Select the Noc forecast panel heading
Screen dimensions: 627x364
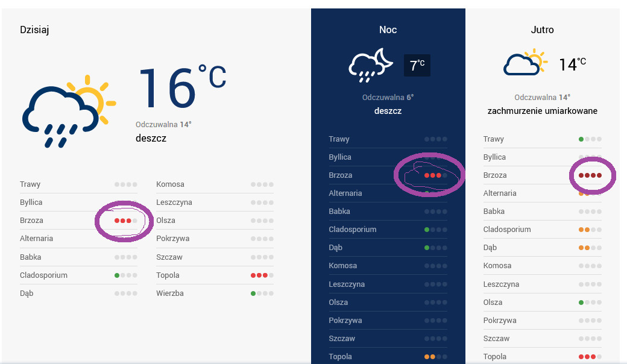pos(388,30)
